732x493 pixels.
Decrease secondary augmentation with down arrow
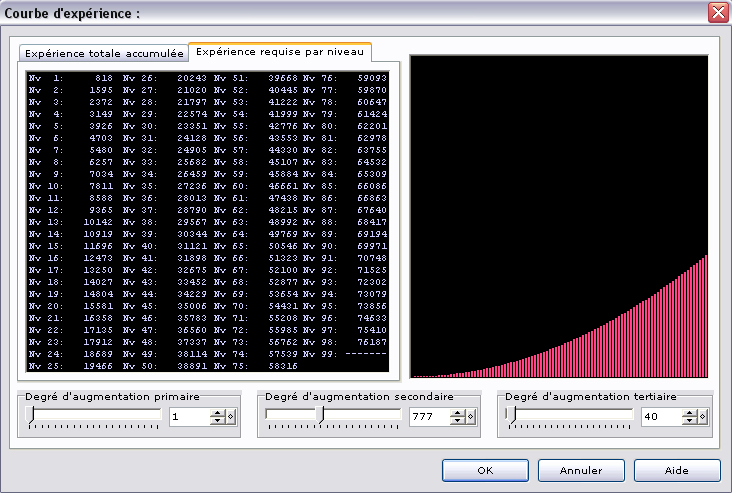coord(456,422)
